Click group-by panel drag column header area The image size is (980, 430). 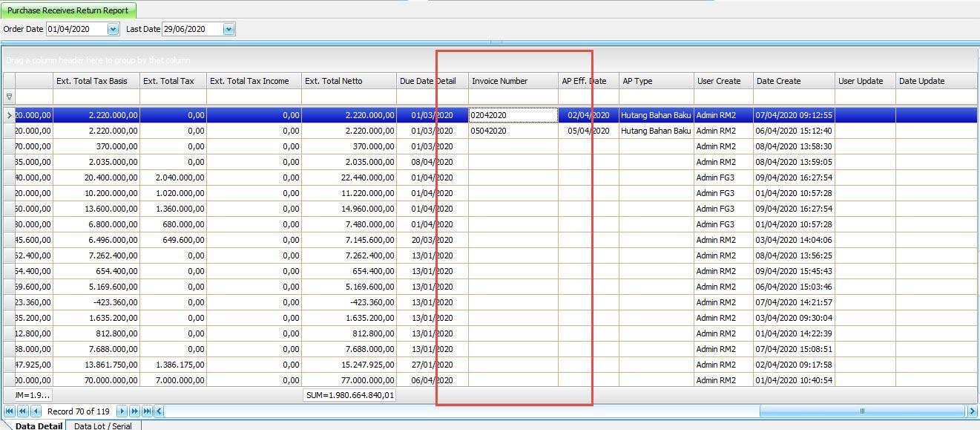[490, 60]
